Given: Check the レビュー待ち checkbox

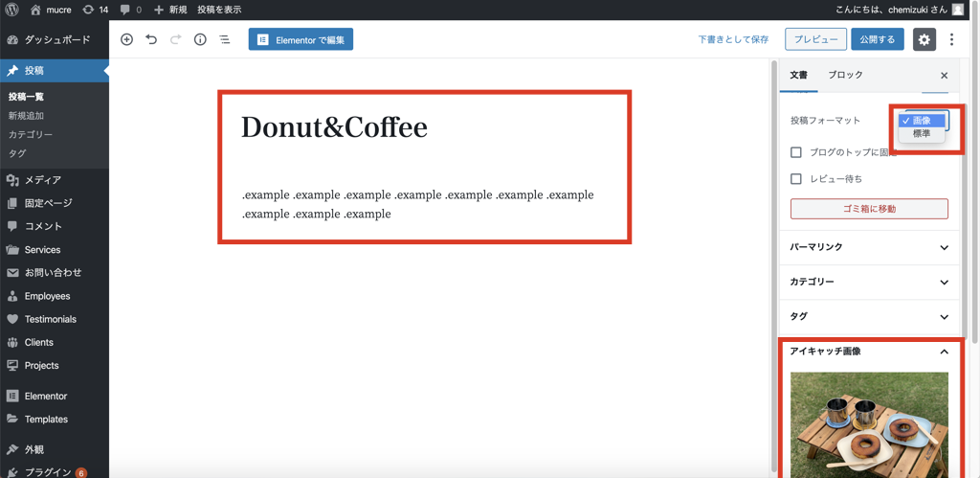Looking at the screenshot, I should click(x=796, y=179).
